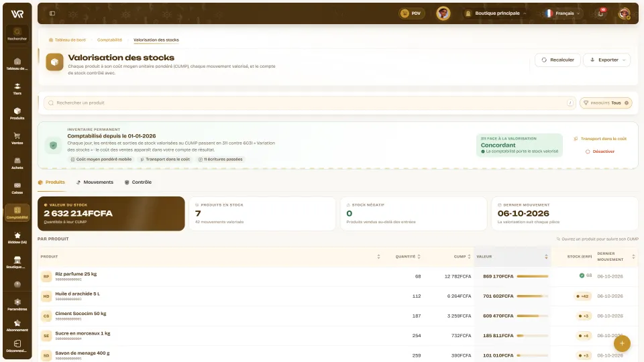The height and width of the screenshot is (362, 644).
Task: Click in the Rechercher un produit field
Action: [310, 103]
